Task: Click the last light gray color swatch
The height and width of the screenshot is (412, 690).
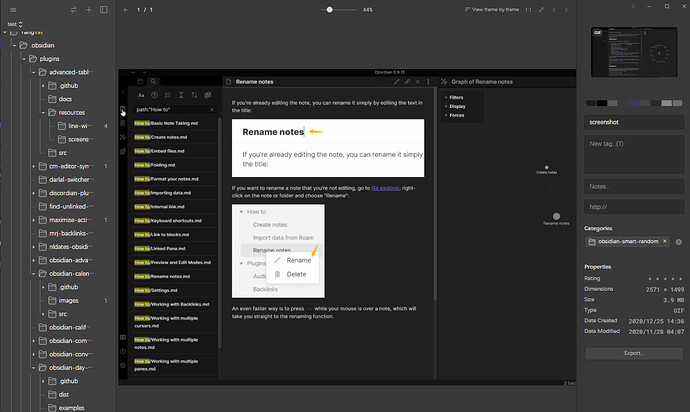Action: 677,103
